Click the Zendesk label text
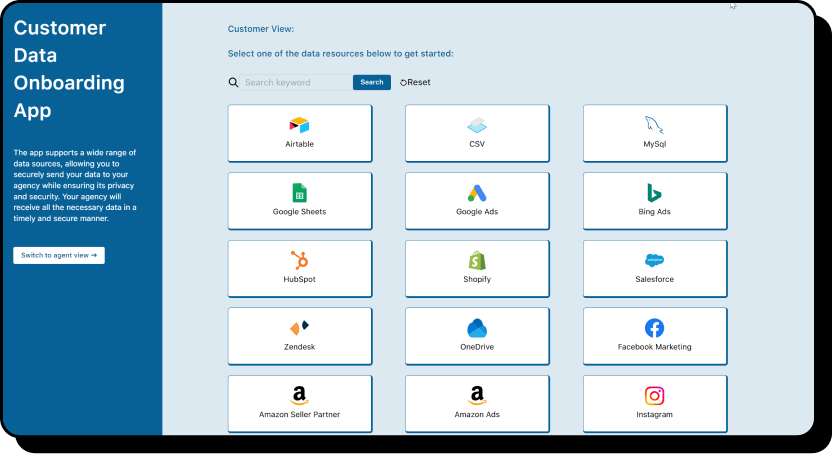The width and height of the screenshot is (832, 454). click(299, 347)
